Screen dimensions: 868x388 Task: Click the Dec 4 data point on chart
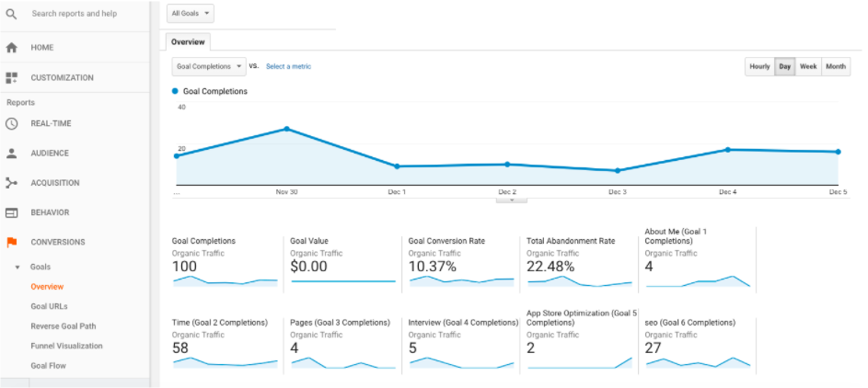[x=727, y=149]
